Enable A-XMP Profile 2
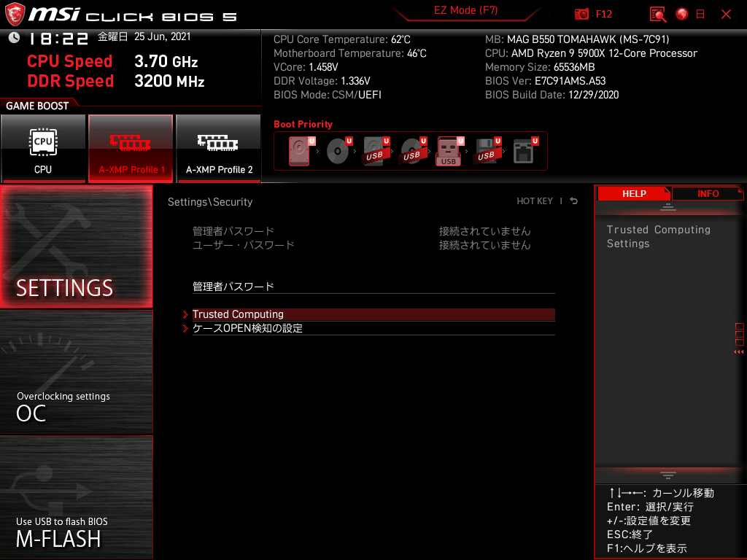This screenshot has height=560, width=747. (x=218, y=149)
